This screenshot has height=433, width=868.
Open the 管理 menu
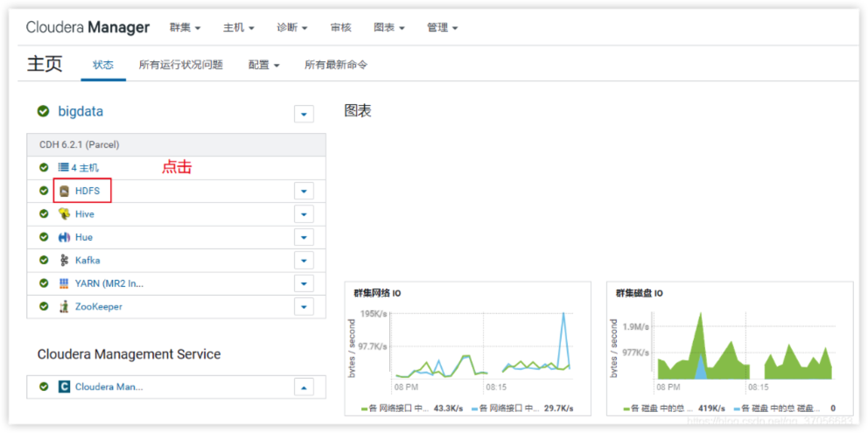click(442, 28)
